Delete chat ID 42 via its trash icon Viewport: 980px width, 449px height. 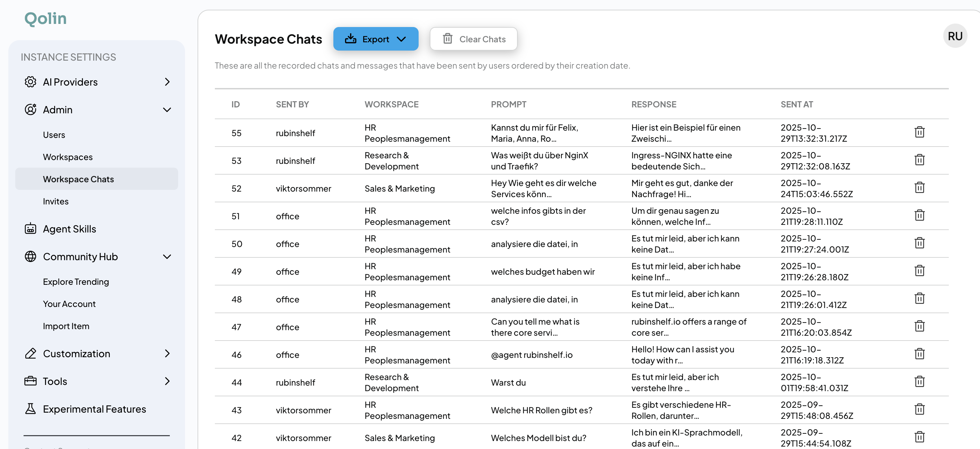click(x=920, y=437)
